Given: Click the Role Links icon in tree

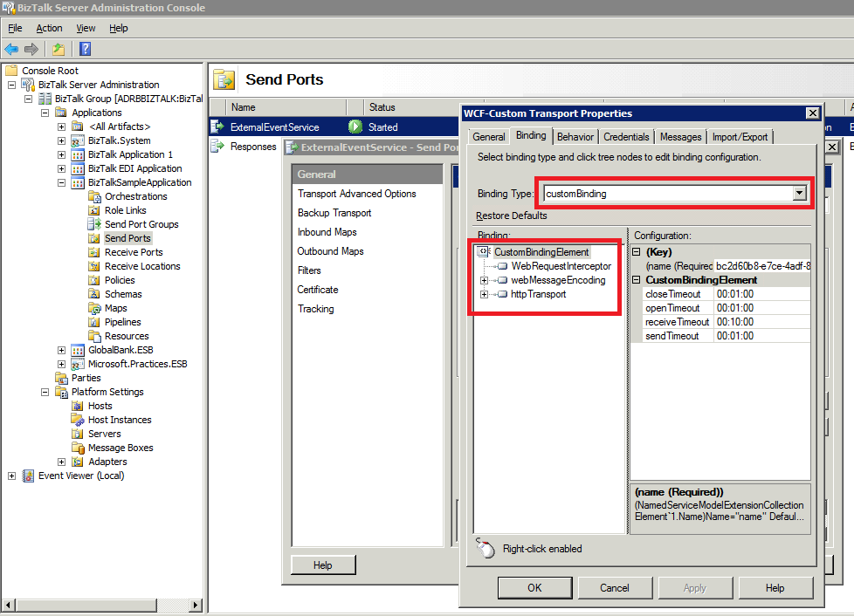Looking at the screenshot, I should [x=94, y=210].
